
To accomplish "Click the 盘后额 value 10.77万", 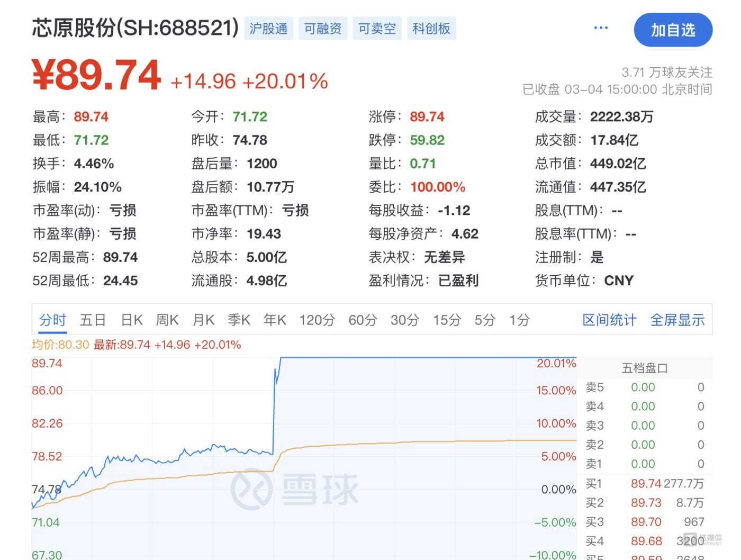I will [x=270, y=187].
